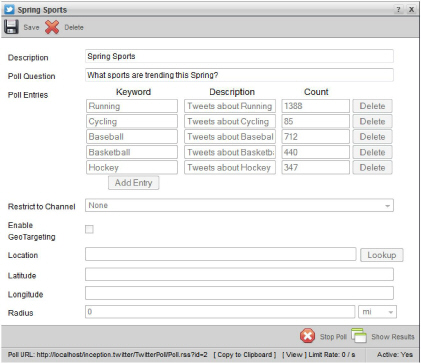Click the Description field 'Spring Sports'
The height and width of the screenshot is (363, 421).
point(239,56)
